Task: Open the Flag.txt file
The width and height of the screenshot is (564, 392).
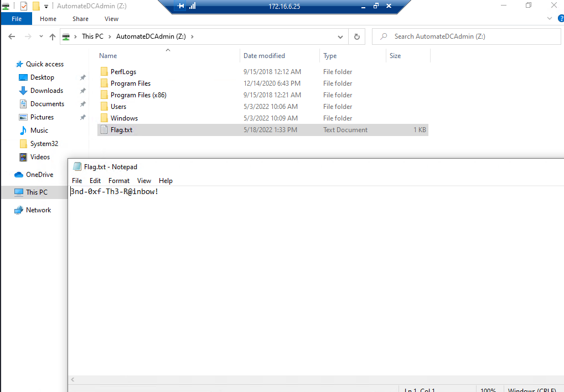Action: coord(121,130)
